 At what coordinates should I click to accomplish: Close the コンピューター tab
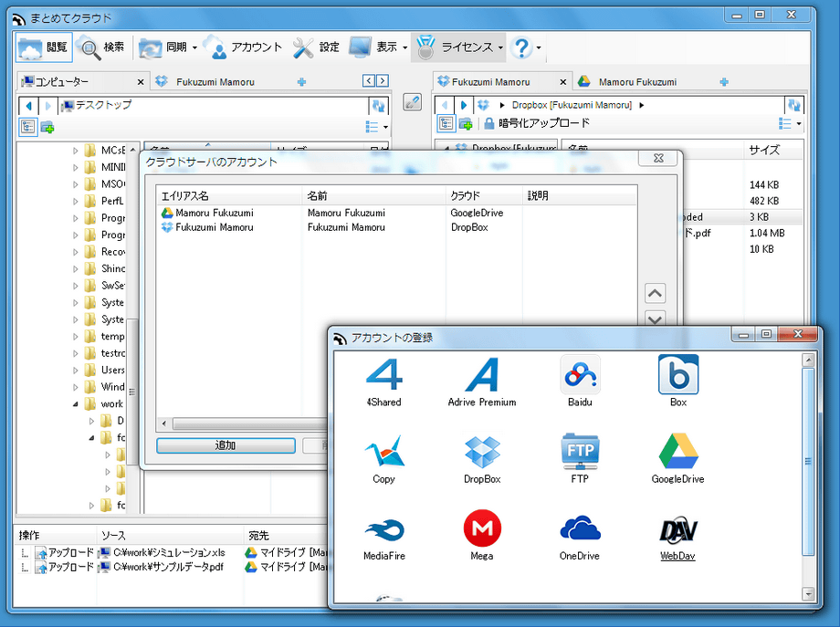pos(141,82)
